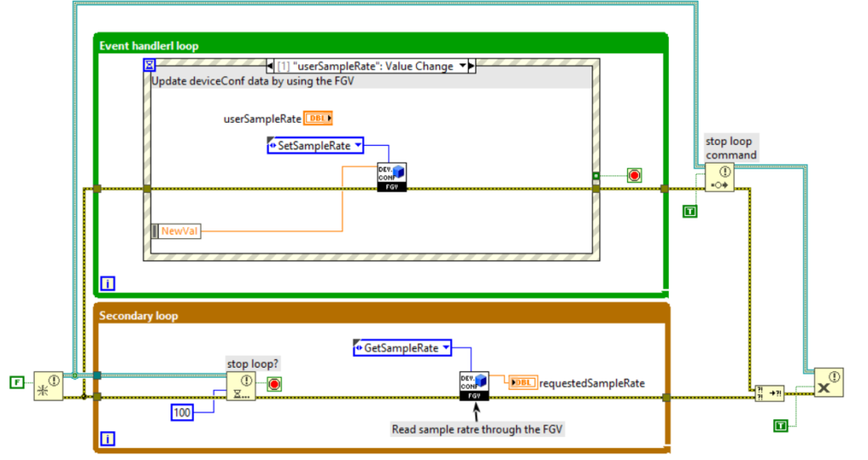
Task: Toggle the T constant below Send Notification
Action: pos(690,210)
